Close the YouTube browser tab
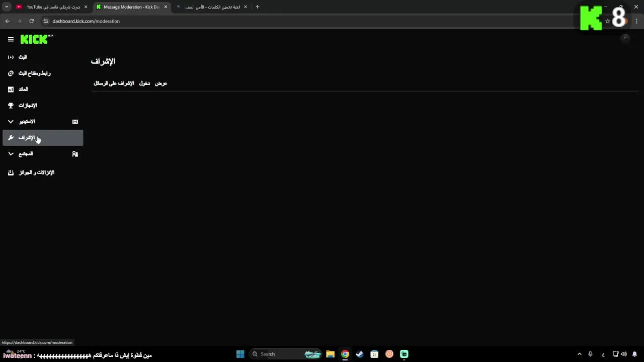644x362 pixels. [86, 7]
